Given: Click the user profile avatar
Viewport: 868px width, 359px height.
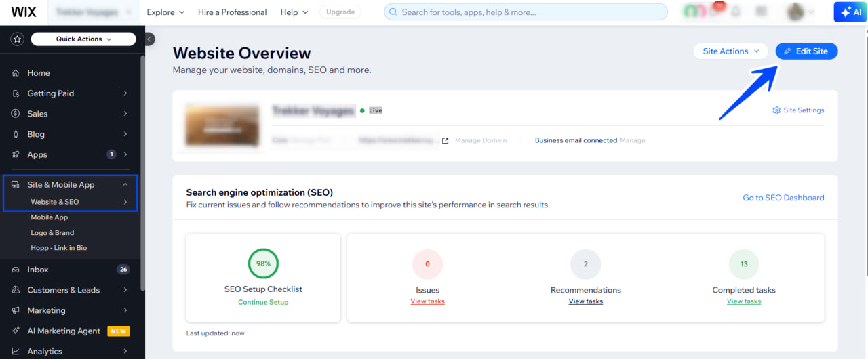Looking at the screenshot, I should tap(794, 12).
